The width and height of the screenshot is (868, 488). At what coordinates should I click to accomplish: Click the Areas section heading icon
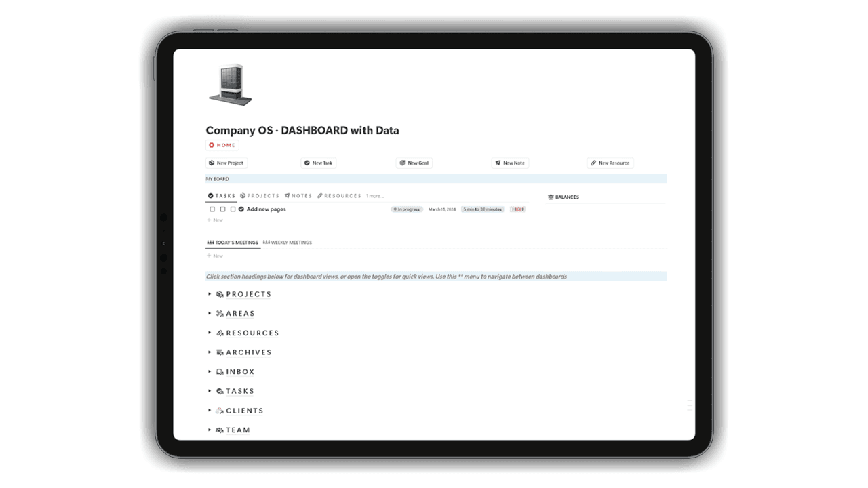220,314
